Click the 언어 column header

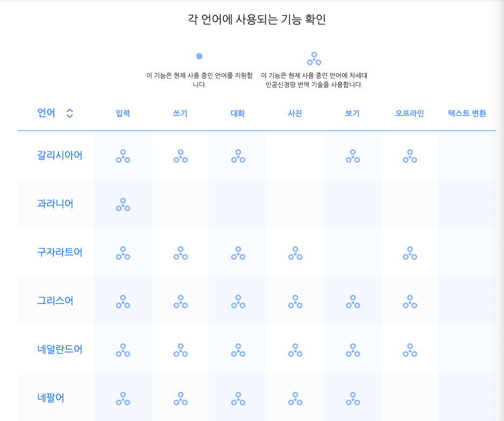click(46, 113)
